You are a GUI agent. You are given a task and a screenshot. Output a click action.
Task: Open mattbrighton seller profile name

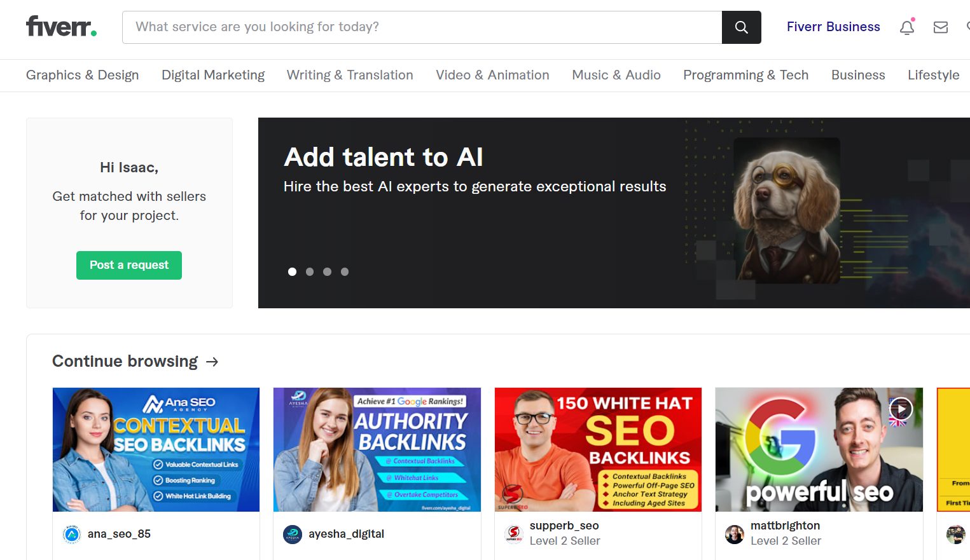785,526
